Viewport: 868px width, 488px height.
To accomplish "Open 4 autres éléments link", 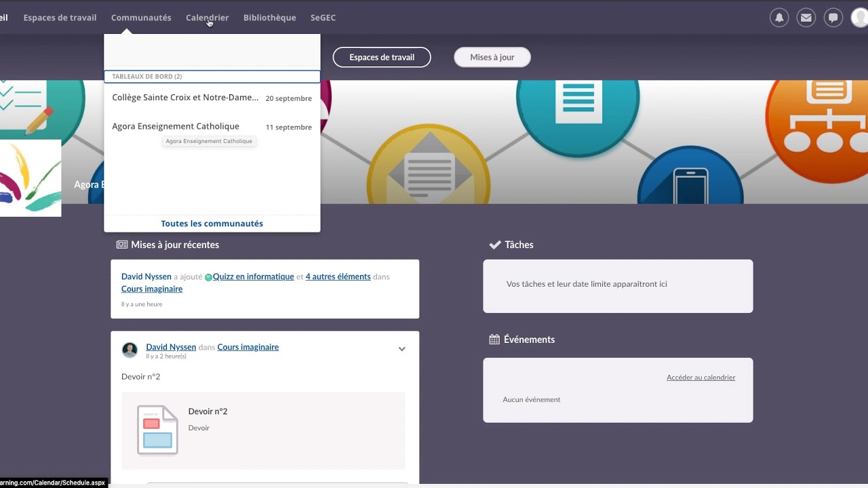I will 338,277.
